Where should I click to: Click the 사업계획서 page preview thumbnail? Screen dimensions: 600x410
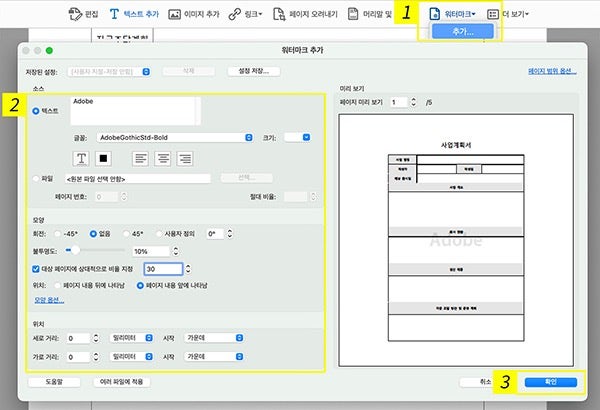click(456, 240)
